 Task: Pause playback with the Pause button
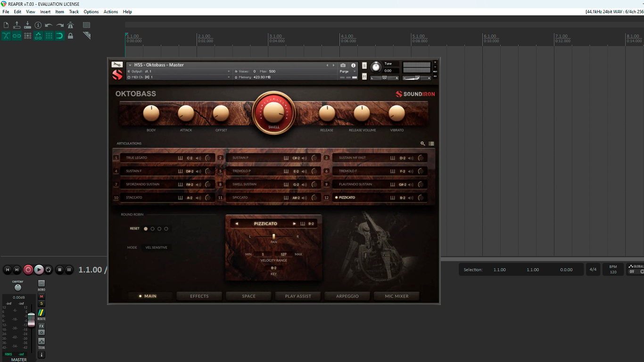69,270
